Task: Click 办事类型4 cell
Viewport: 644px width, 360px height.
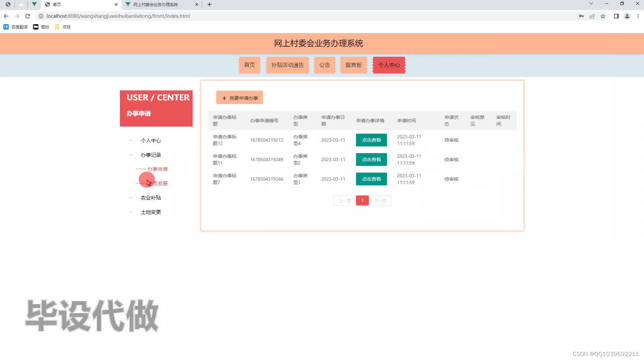Action: point(300,140)
